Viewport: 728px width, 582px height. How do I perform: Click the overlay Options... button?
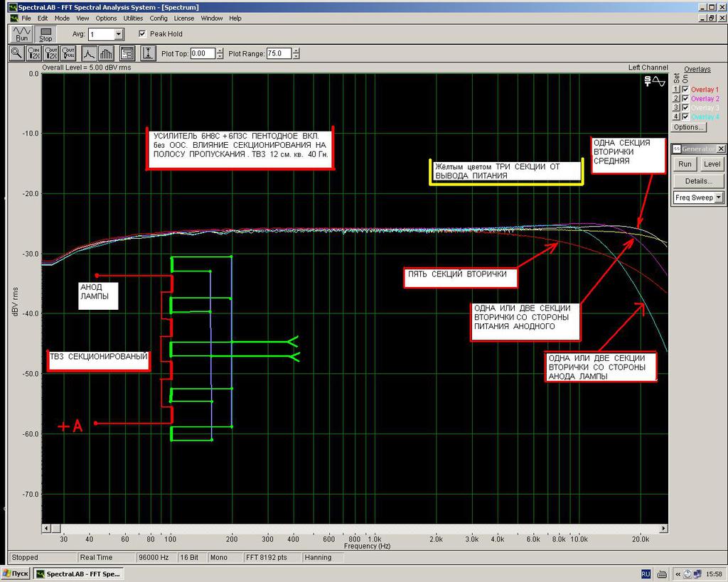click(x=688, y=126)
